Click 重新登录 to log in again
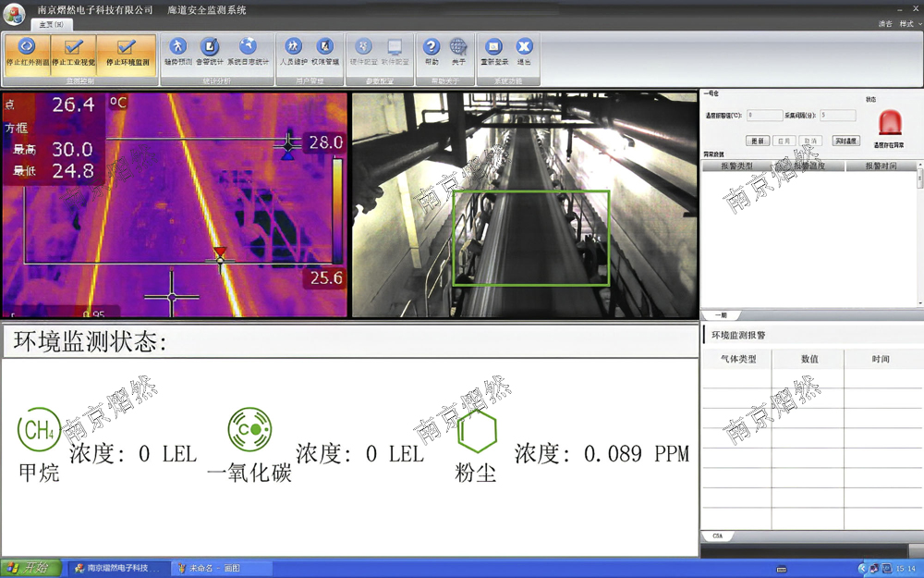 494,51
